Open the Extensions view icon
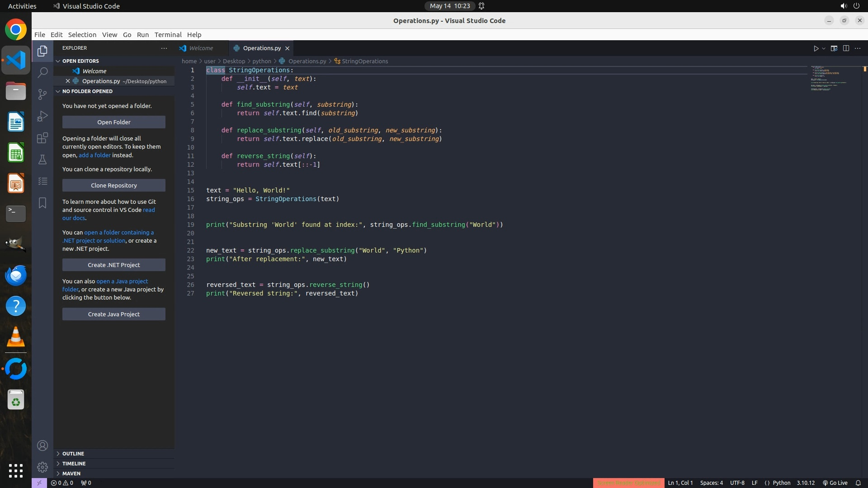The width and height of the screenshot is (868, 488). click(42, 138)
